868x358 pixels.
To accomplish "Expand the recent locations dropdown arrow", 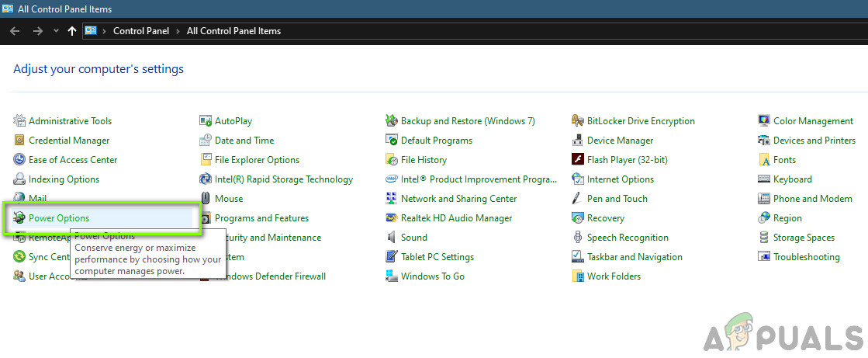I will pos(56,31).
